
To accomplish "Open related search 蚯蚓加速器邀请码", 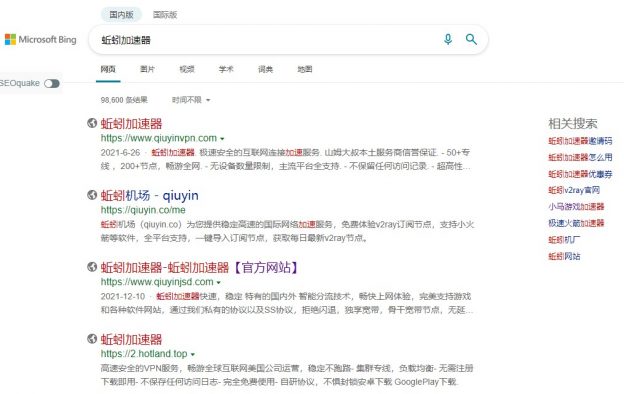I will coord(580,141).
